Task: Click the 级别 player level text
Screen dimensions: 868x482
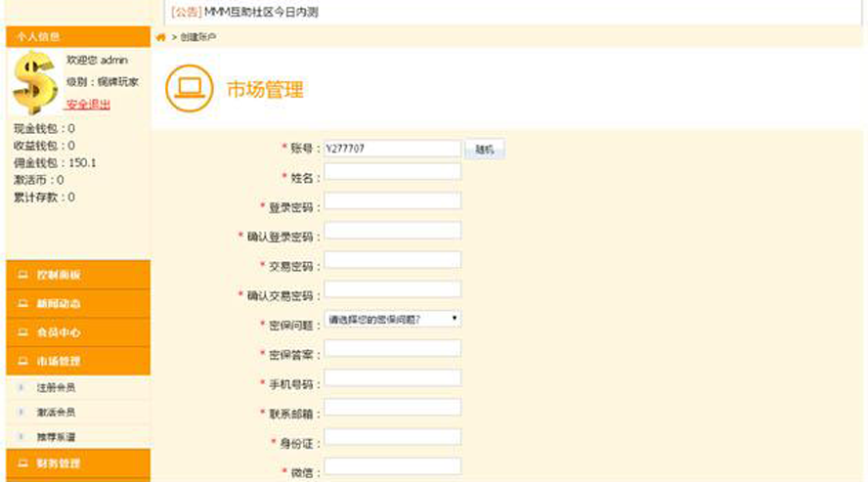Action: (103, 82)
